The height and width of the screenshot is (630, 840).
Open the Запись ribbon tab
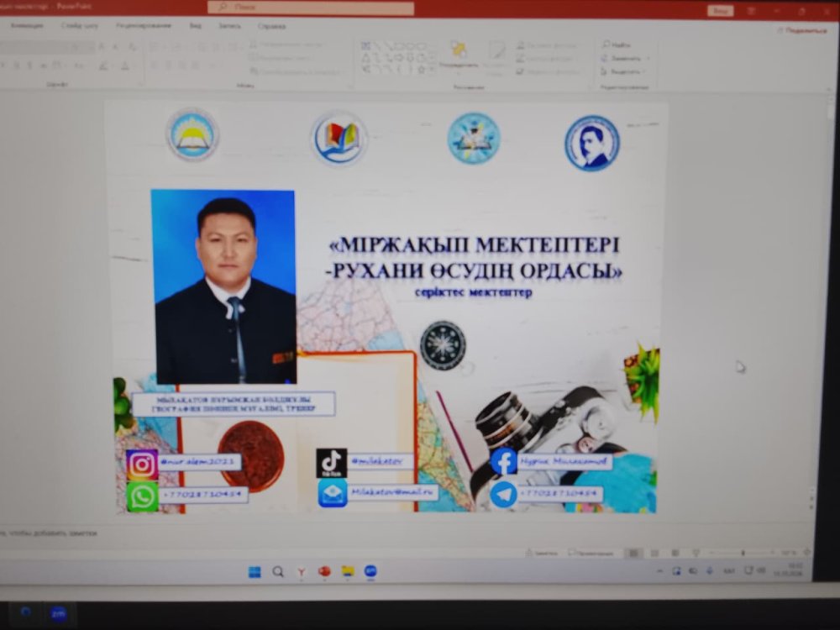(229, 25)
